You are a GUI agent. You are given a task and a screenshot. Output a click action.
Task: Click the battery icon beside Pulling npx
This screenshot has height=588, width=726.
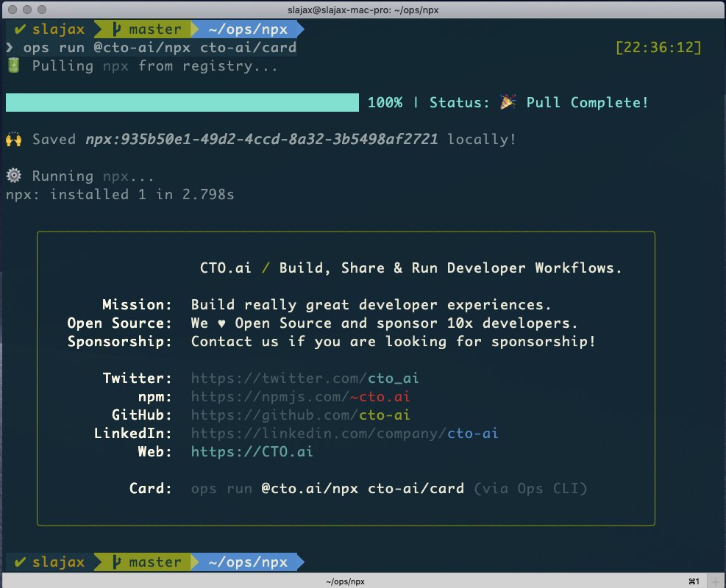click(13, 65)
